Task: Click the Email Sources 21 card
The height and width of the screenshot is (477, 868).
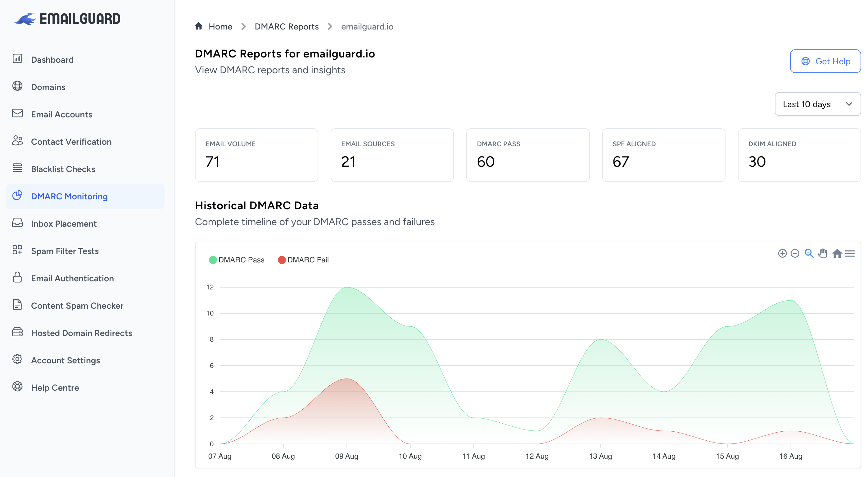Action: tap(392, 155)
